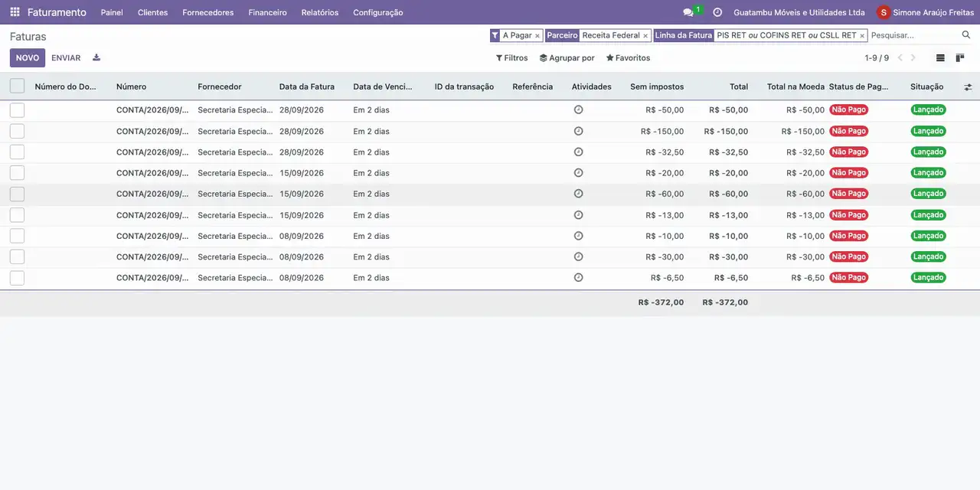Go to next page arrow
Viewport: 980px width, 490px height.
click(913, 58)
